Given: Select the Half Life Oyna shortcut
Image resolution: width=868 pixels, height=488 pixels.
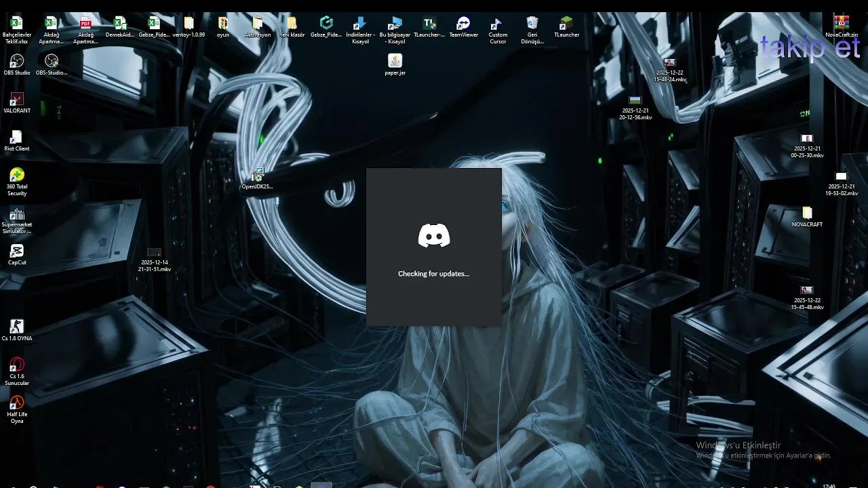Looking at the screenshot, I should (17, 403).
